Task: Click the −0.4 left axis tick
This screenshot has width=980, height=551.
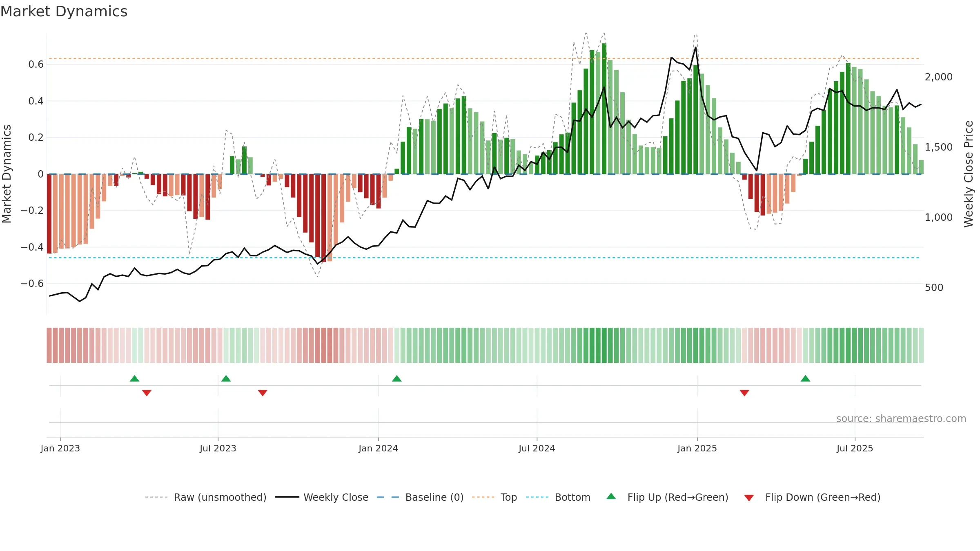Action: click(x=32, y=247)
